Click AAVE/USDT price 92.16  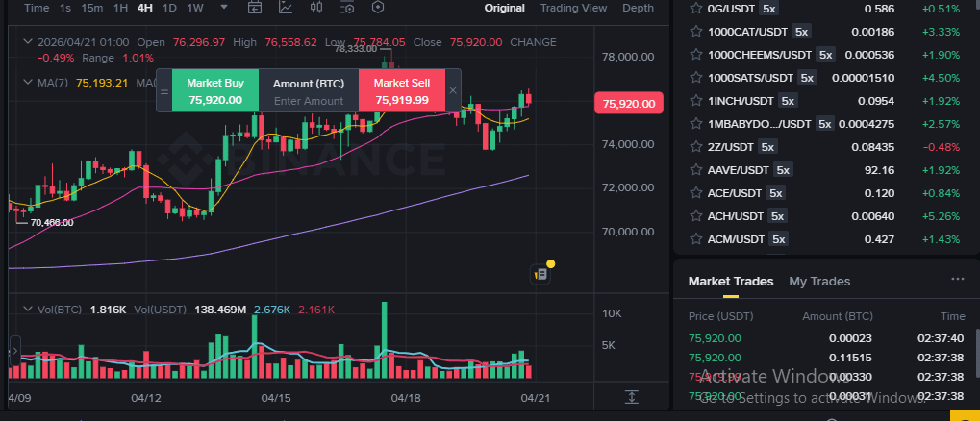(x=879, y=170)
